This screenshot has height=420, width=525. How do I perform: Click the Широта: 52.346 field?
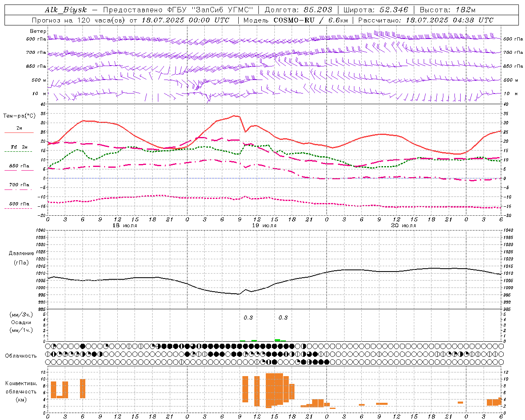tap(376, 10)
